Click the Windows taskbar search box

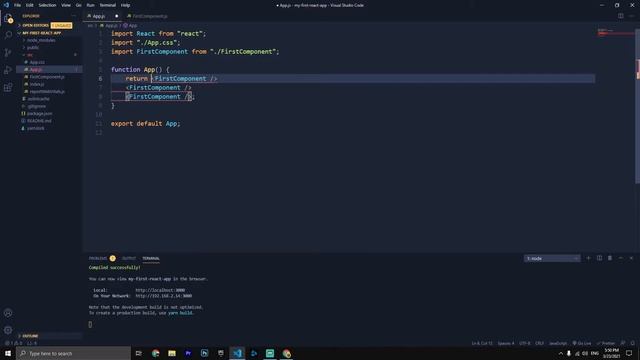[73, 353]
